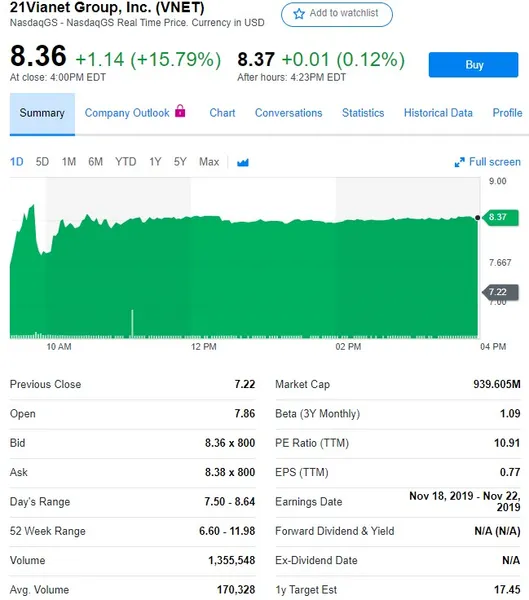
Task: Click the 21Vianet Group, Inc. (VNET) title
Action: pyautogui.click(x=107, y=7)
